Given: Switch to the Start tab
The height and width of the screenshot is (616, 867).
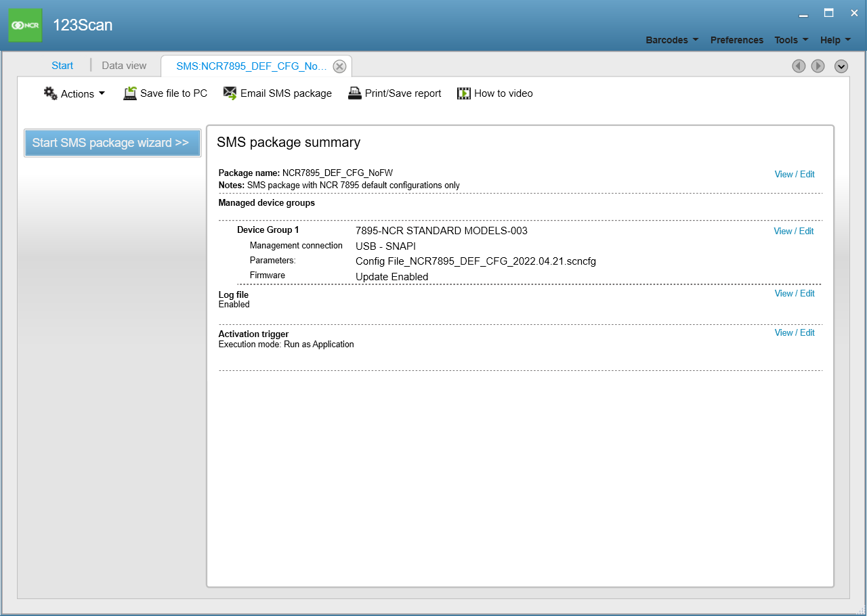Looking at the screenshot, I should pyautogui.click(x=62, y=66).
